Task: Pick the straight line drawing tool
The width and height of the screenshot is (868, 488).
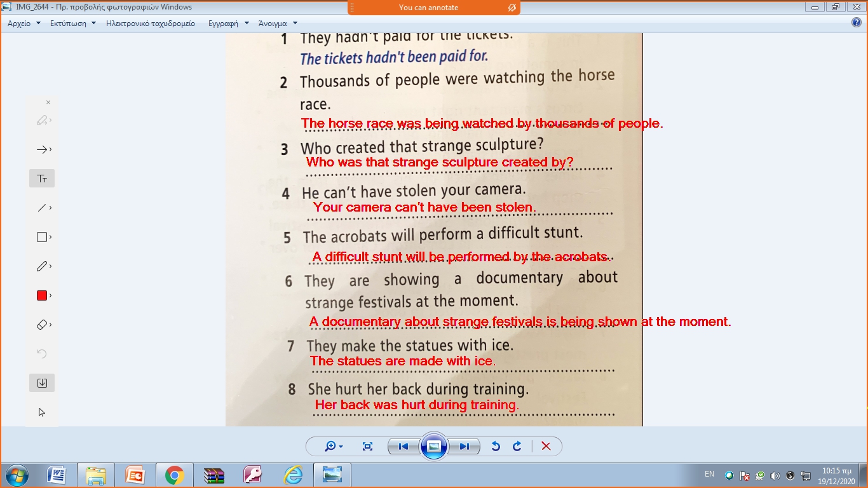Action: coord(42,208)
